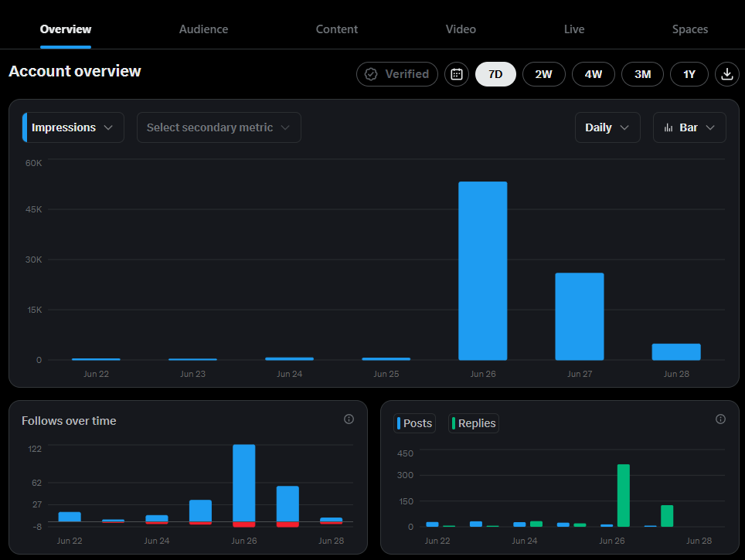Click the Jun 27 impressions bar

[580, 317]
